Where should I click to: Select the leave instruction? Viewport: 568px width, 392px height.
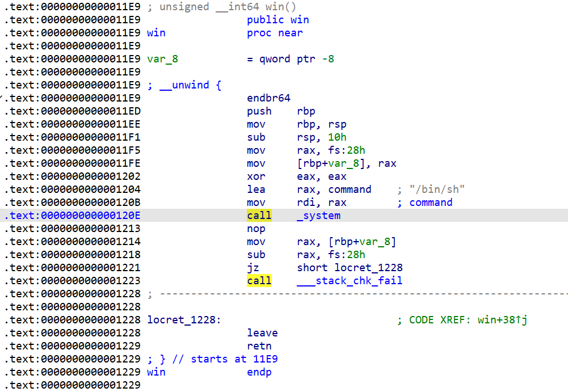[x=262, y=333]
